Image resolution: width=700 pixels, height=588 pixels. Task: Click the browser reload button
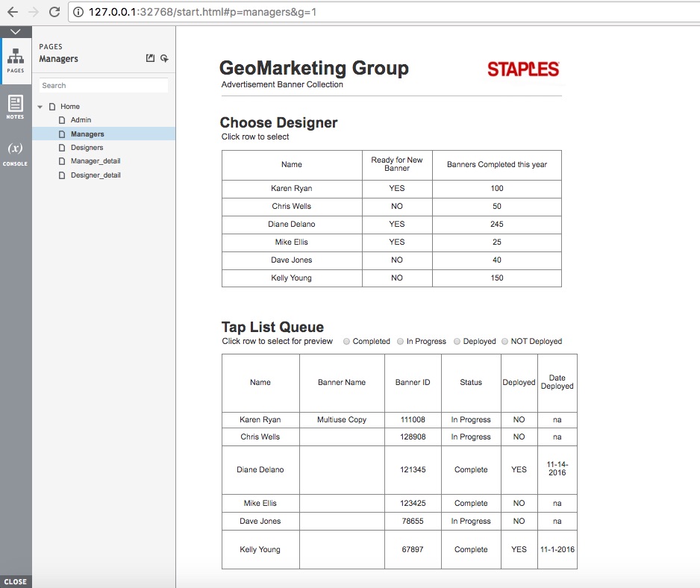pyautogui.click(x=54, y=12)
